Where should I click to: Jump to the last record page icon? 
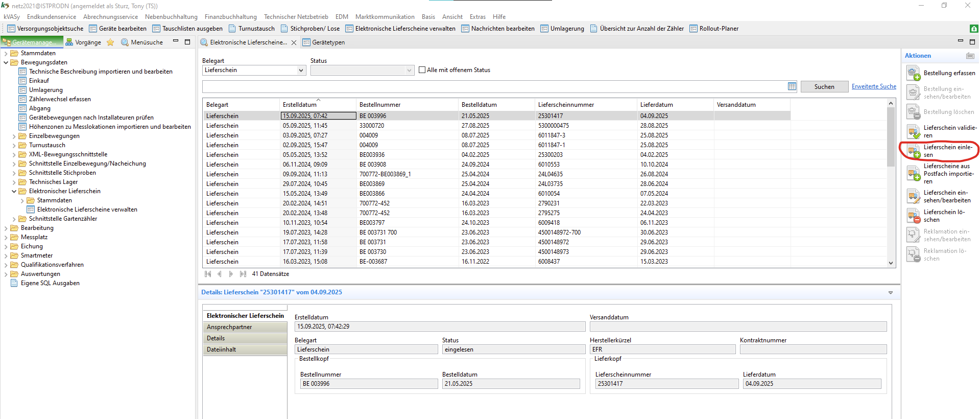pos(243,274)
